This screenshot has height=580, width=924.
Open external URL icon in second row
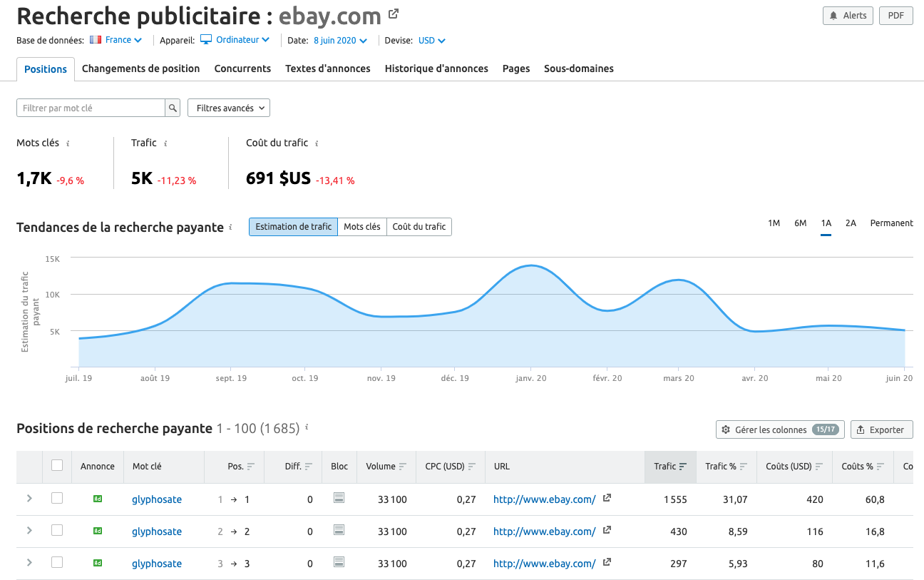pyautogui.click(x=607, y=530)
